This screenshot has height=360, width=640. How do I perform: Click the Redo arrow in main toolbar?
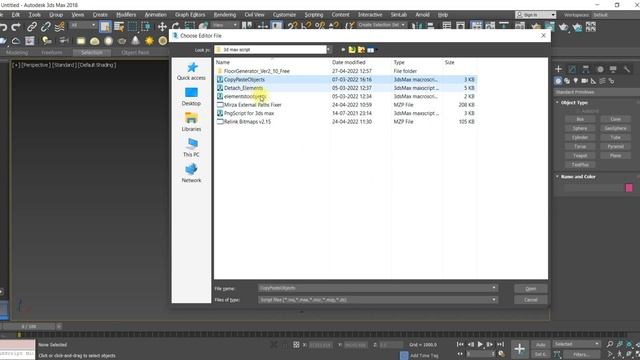tap(16, 27)
